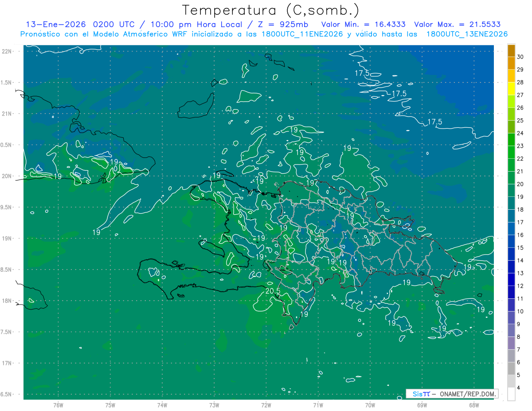Image resolution: width=532 pixels, height=411 pixels.
Task: Click the 'SisPI - ONAMET/REP.DOM.' credit box
Action: 452,394
